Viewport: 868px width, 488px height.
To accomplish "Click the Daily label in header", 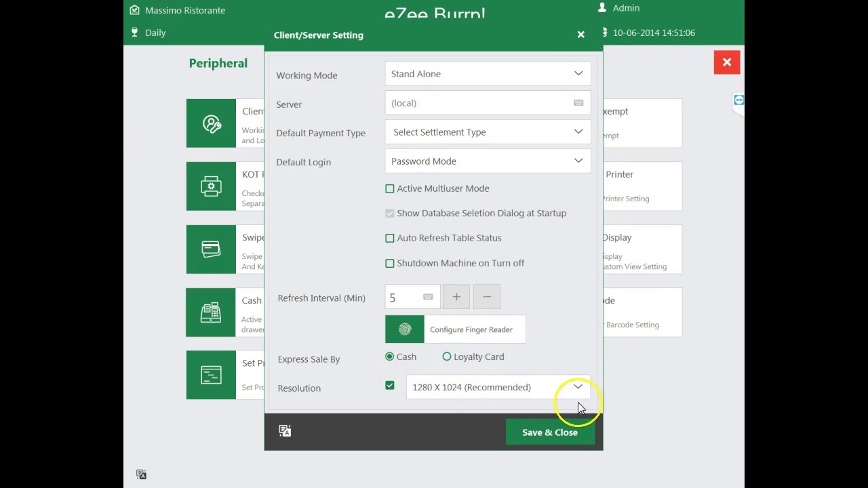I will 155,33.
